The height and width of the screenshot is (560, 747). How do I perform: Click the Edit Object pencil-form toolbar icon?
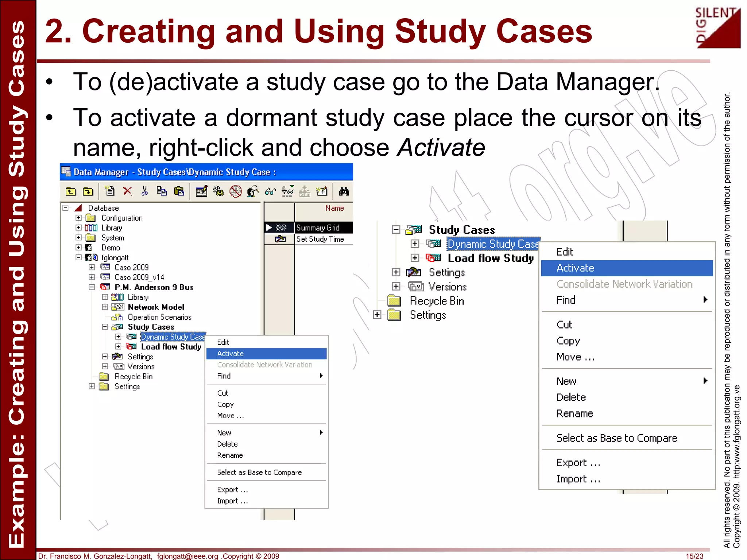(201, 191)
